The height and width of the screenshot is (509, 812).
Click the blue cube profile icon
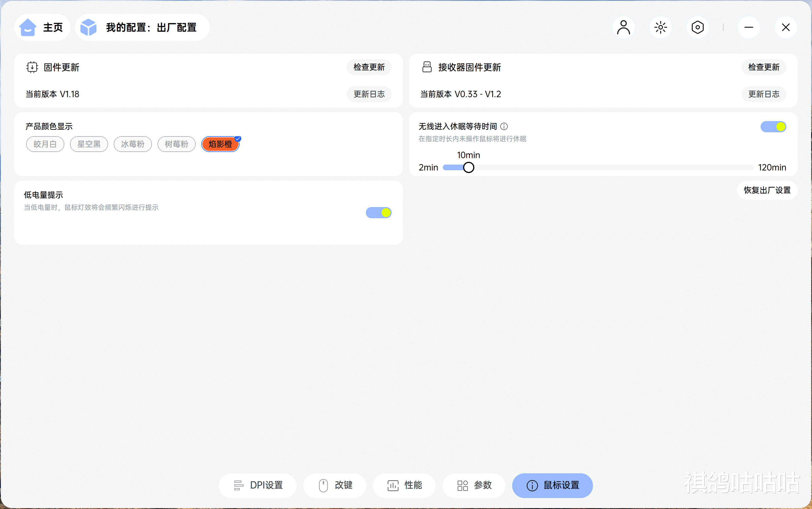[x=88, y=27]
